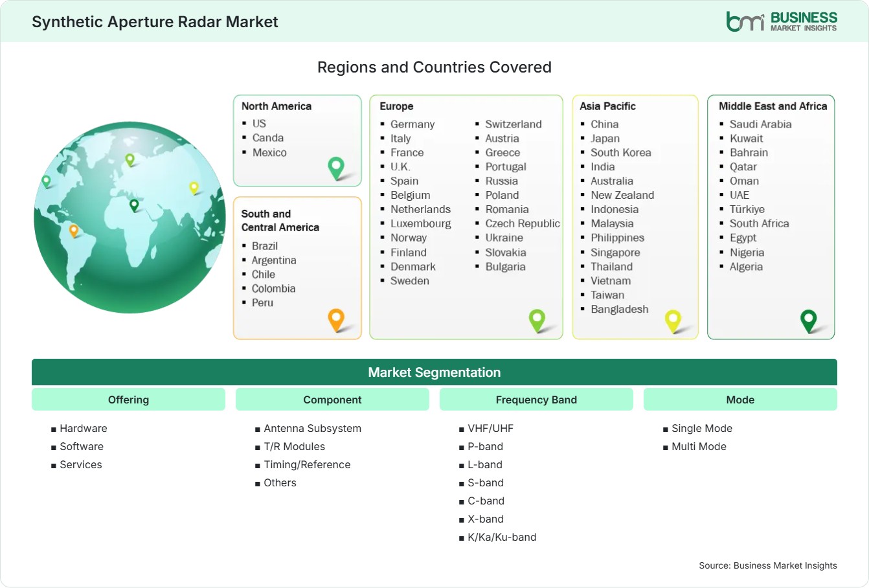Click Antenna Subsystem under Component
Viewport: 869px width, 588px height.
point(313,429)
